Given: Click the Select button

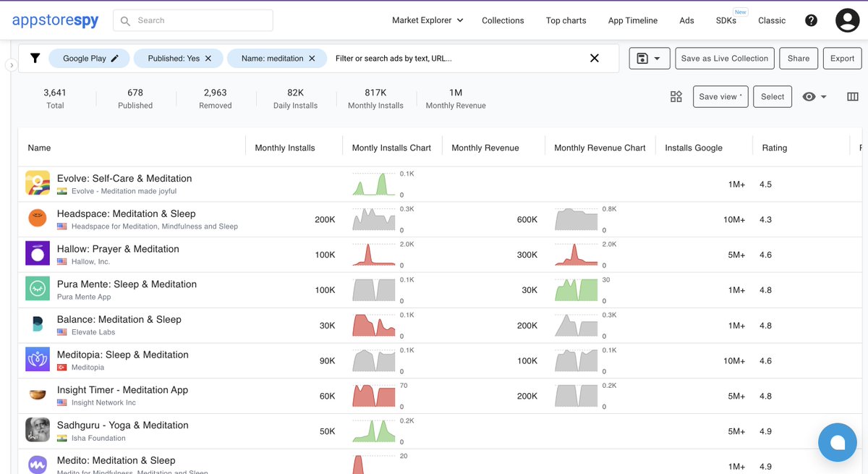Looking at the screenshot, I should 773,97.
